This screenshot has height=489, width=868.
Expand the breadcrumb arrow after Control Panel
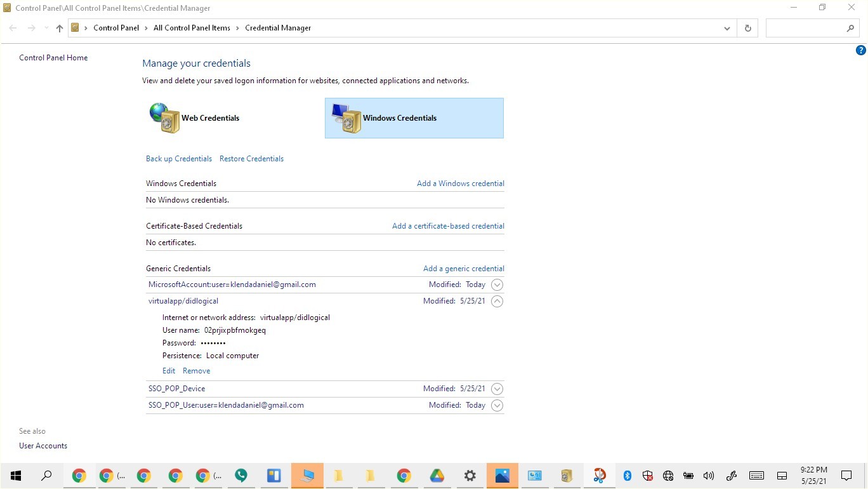(x=146, y=28)
